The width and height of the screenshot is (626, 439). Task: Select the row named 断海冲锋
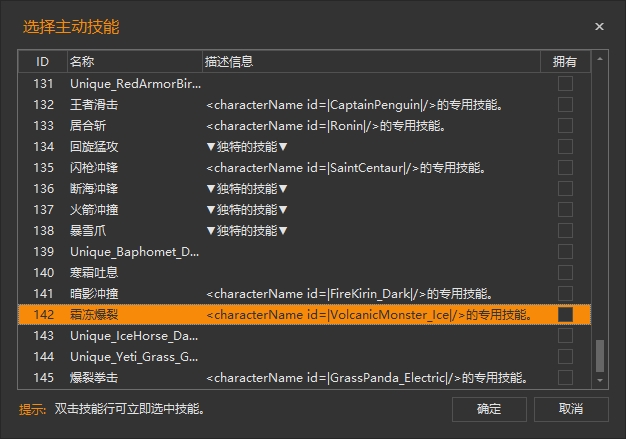[x=305, y=189]
